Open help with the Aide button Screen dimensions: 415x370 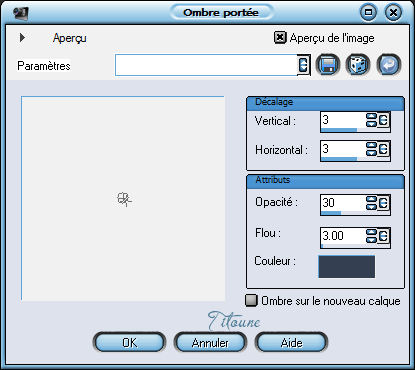pos(291,342)
